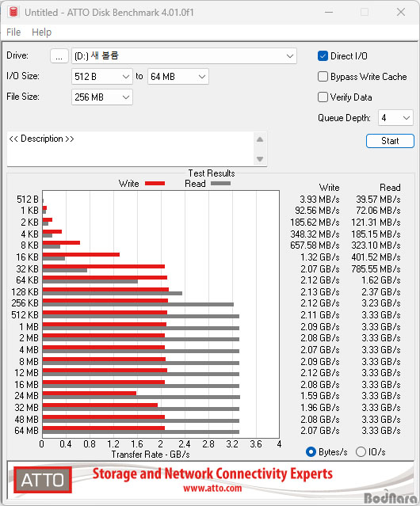Open the Drive selection dropdown
The width and height of the screenshot is (420, 506).
click(184, 56)
